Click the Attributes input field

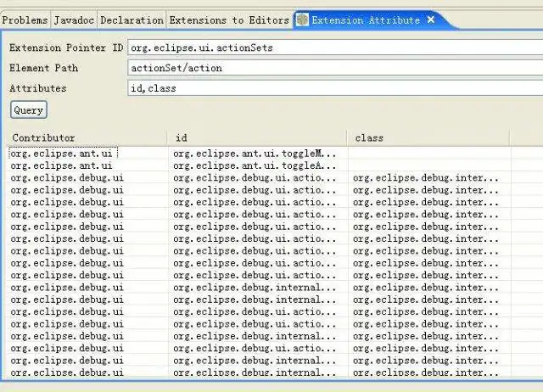(335, 88)
